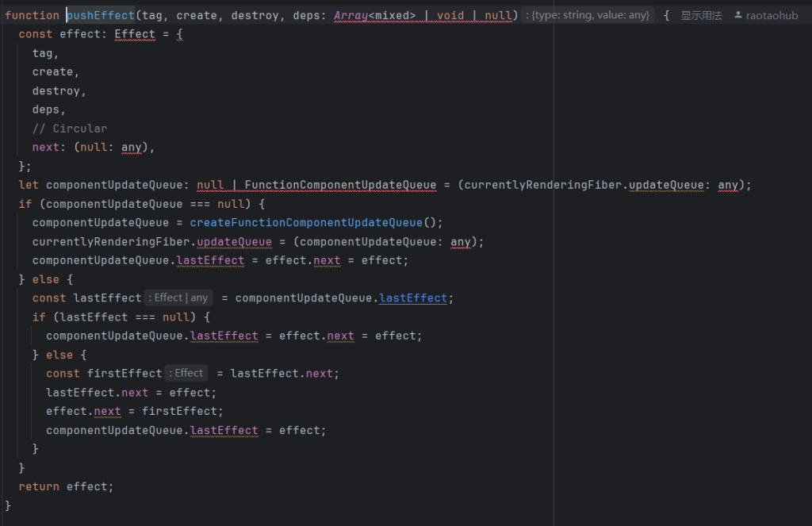
Task: Click the blue underlined lastEffect reference
Action: (x=413, y=298)
